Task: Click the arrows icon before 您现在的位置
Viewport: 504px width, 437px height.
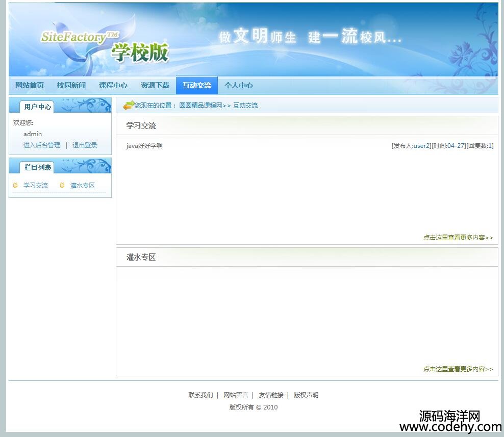Action: 129,105
